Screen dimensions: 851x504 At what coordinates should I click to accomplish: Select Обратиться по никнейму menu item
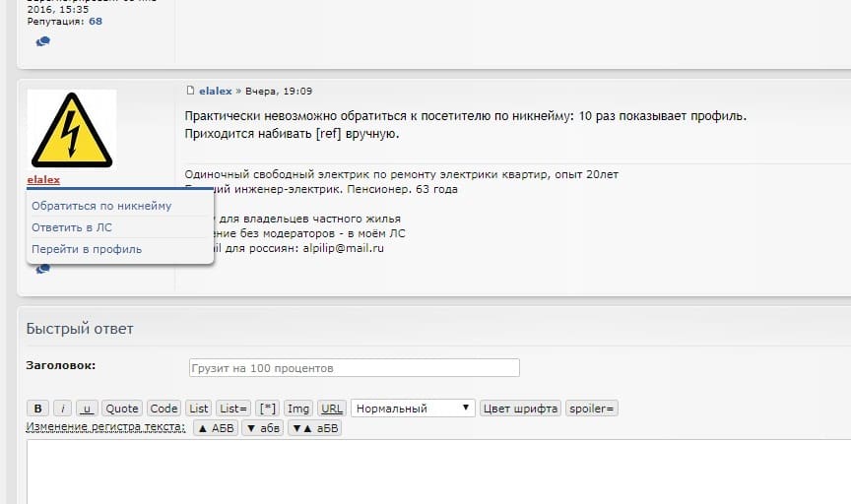[101, 206]
